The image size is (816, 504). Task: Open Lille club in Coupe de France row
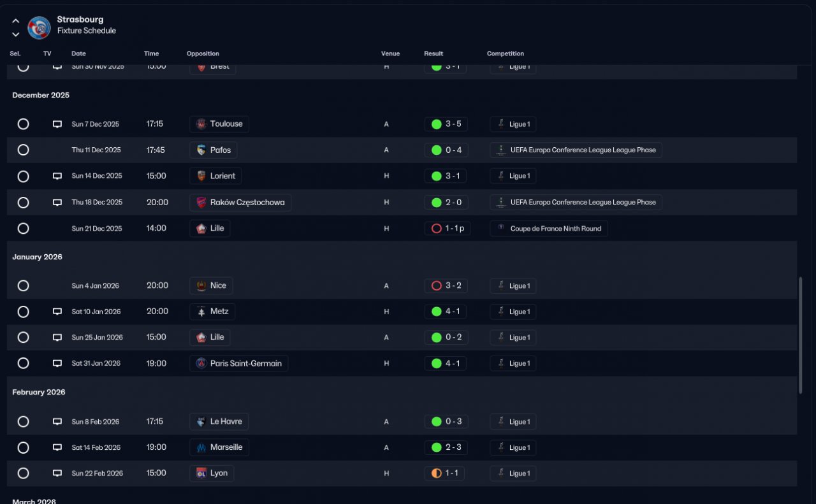coord(210,228)
